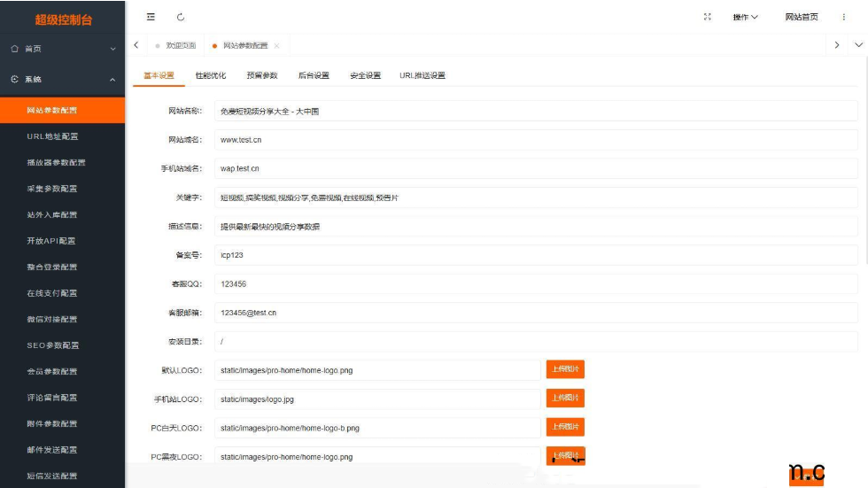
Task: Show earlier tabs with the left arrow
Action: pyautogui.click(x=136, y=45)
